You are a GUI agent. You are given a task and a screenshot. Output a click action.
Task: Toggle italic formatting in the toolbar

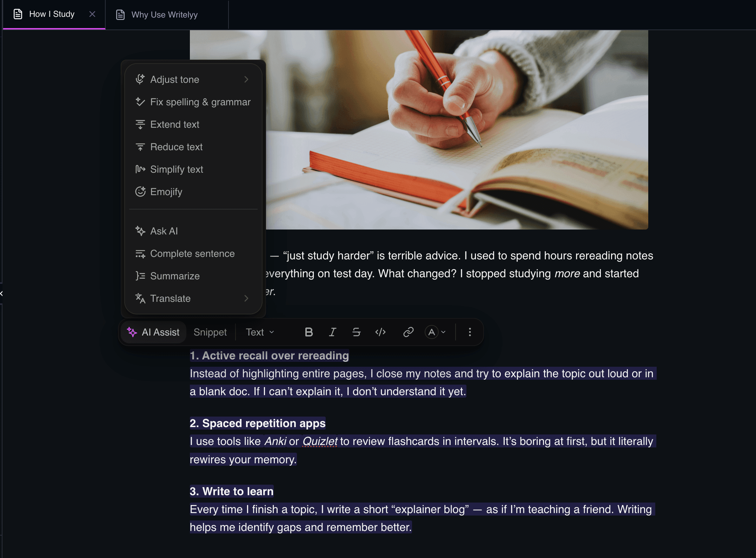tap(332, 332)
